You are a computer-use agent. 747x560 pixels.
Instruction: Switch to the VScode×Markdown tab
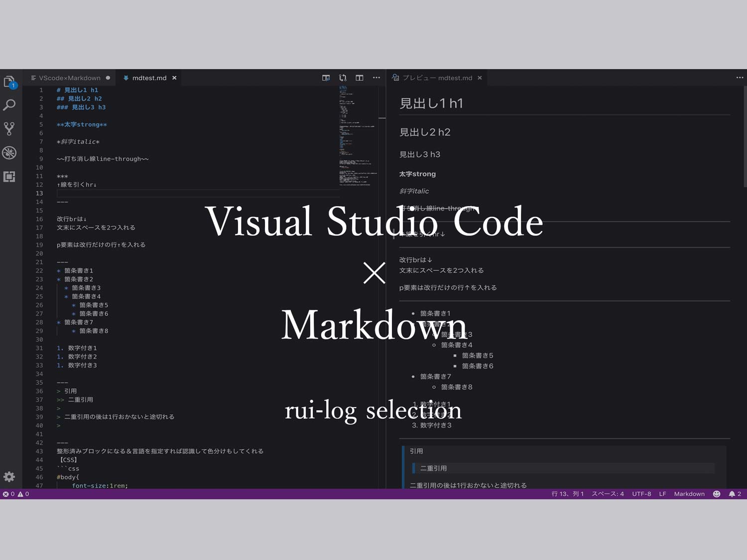[x=70, y=78]
